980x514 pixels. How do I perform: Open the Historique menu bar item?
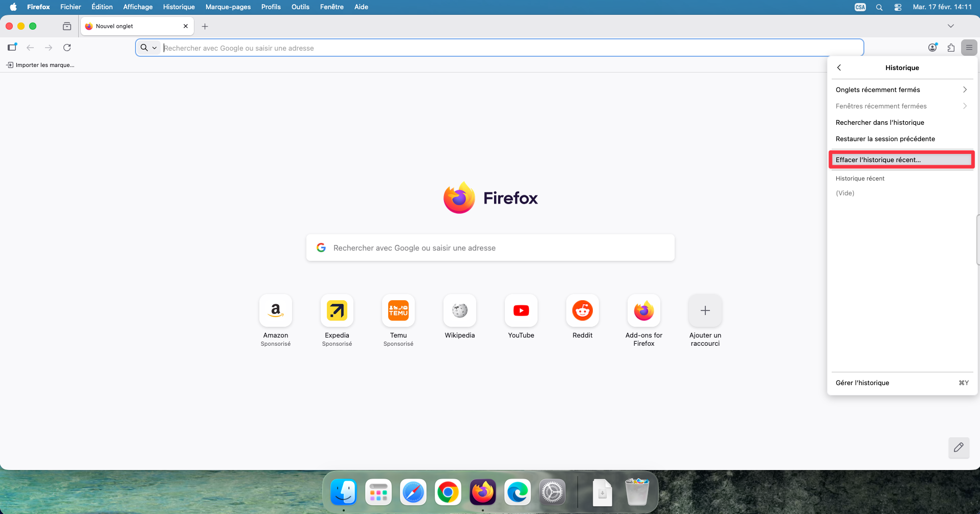pyautogui.click(x=179, y=7)
